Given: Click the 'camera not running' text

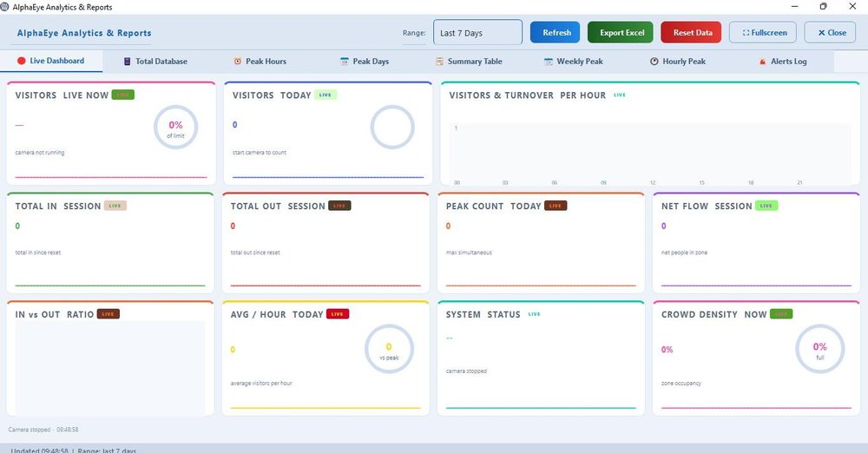Looking at the screenshot, I should click(x=39, y=152).
